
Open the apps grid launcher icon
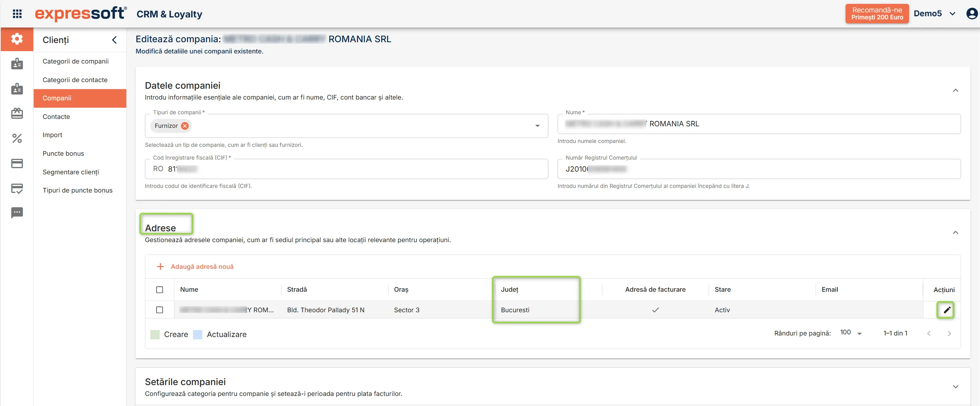(x=17, y=14)
